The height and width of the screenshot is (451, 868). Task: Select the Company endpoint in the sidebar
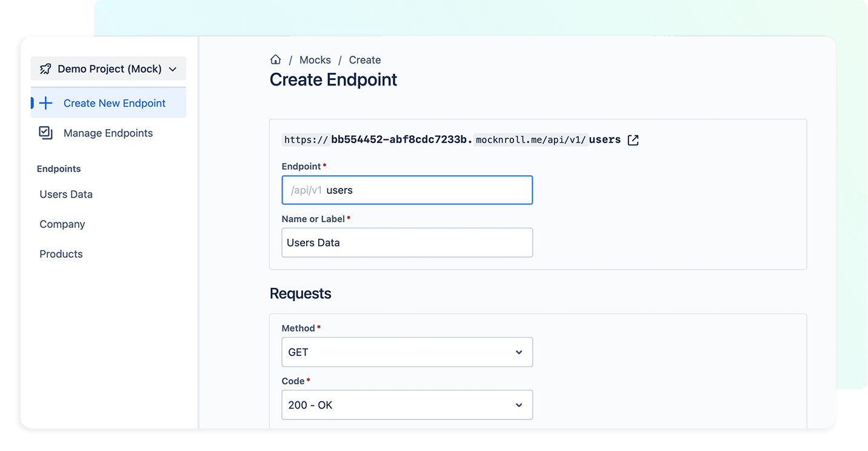62,224
